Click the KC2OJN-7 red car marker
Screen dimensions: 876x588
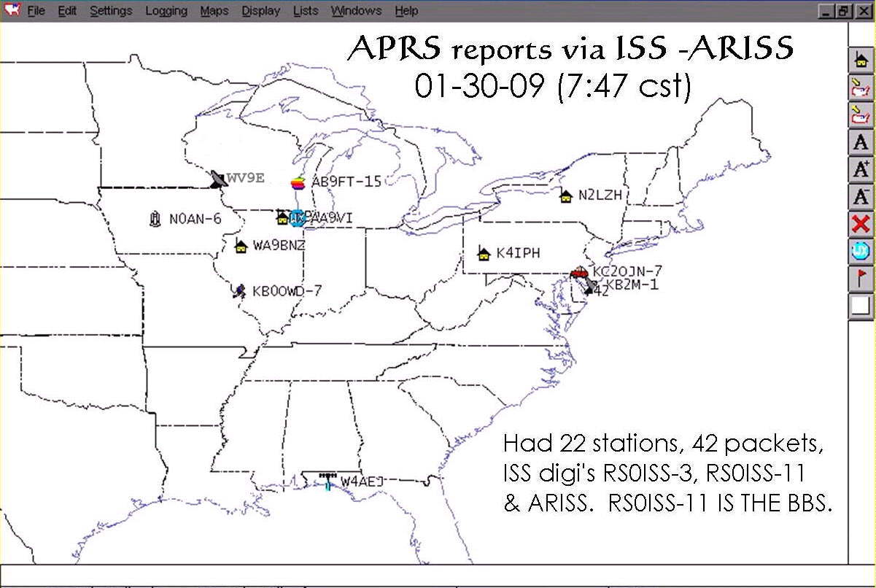pos(580,273)
